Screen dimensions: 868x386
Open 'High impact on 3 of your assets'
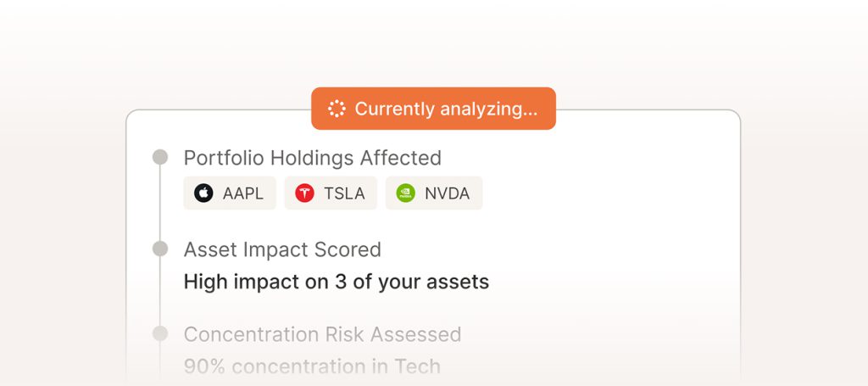pyautogui.click(x=336, y=282)
